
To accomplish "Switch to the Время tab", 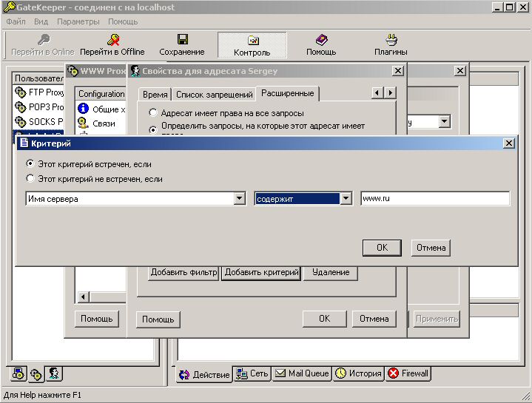I will click(155, 95).
